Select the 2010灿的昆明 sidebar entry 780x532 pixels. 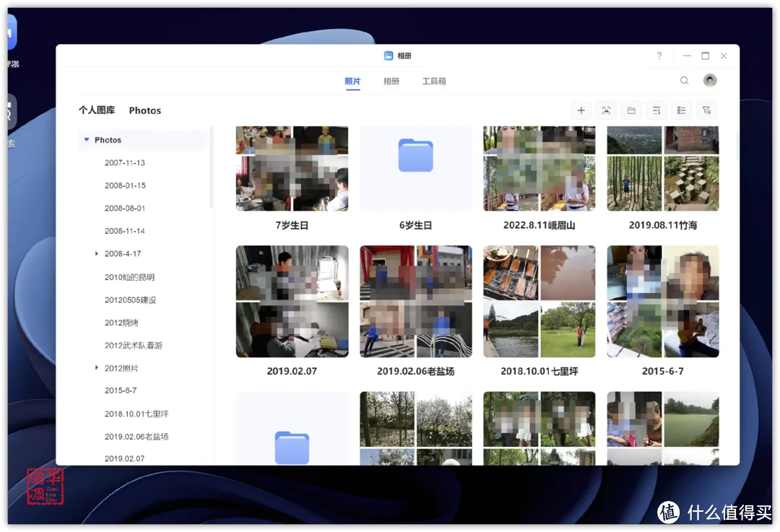pyautogui.click(x=130, y=276)
